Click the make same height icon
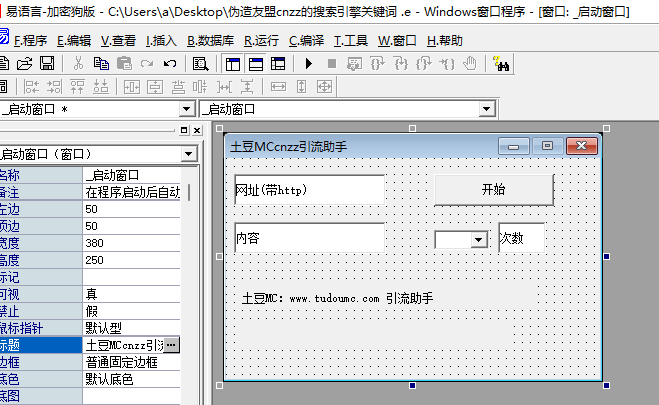Viewport: 659px width, 405px height. [x=301, y=87]
